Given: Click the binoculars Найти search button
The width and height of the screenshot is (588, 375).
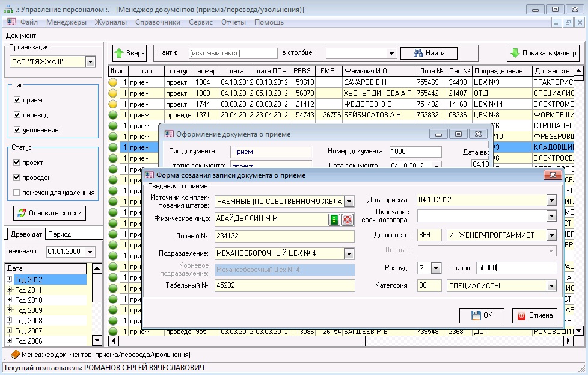Looking at the screenshot, I should pos(429,53).
